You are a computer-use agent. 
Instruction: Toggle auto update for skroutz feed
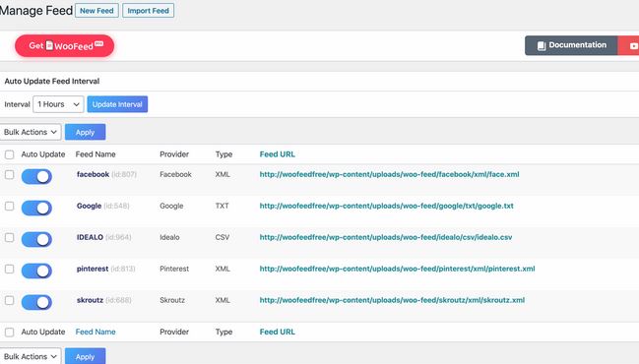[36, 303]
